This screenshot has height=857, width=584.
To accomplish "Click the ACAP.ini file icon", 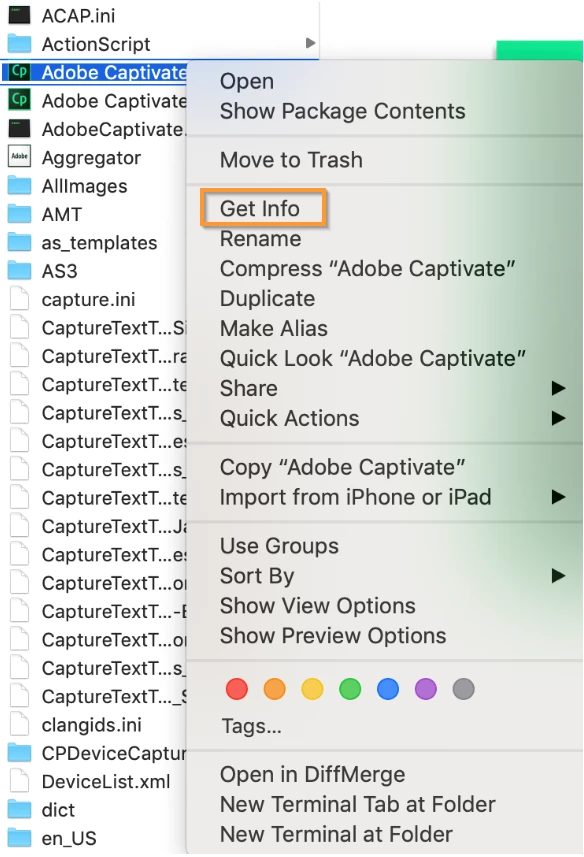I will click(20, 15).
